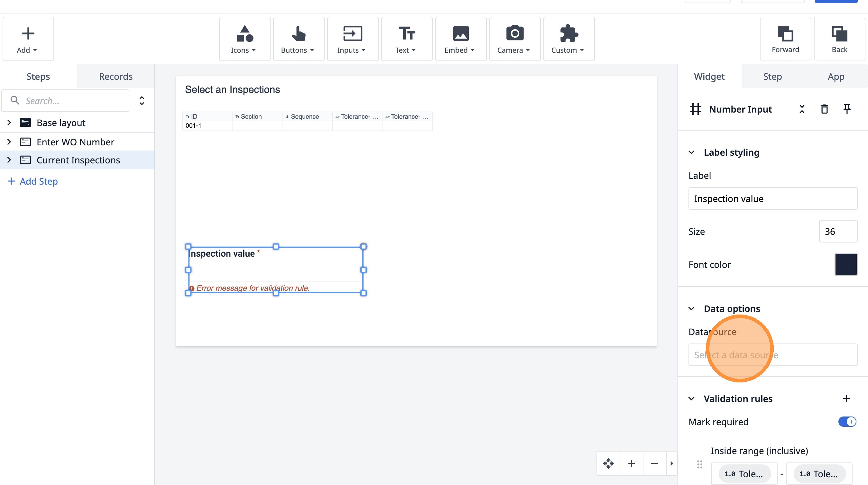868x485 pixels.
Task: Toggle the Mark required switch
Action: 847,422
